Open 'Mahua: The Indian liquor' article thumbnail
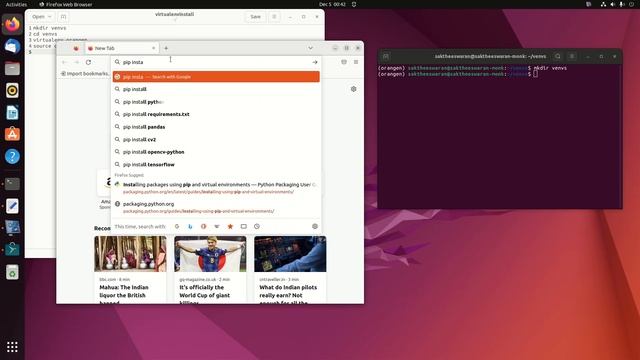 tap(130, 254)
